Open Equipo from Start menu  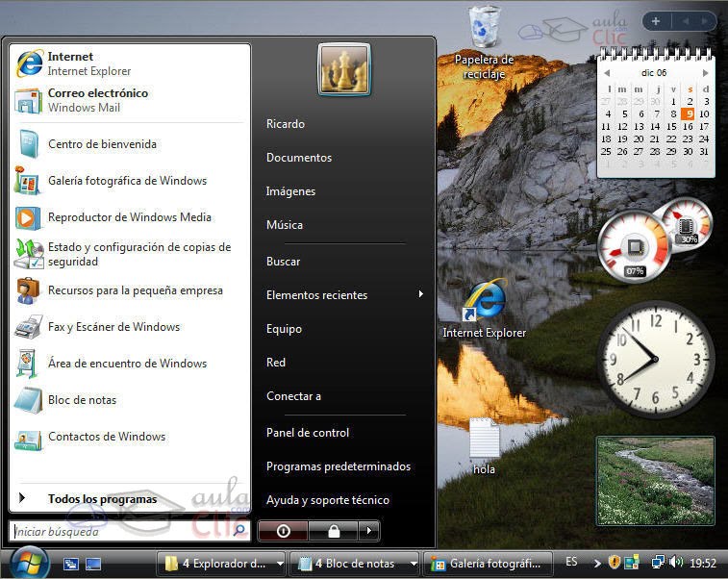(x=284, y=329)
